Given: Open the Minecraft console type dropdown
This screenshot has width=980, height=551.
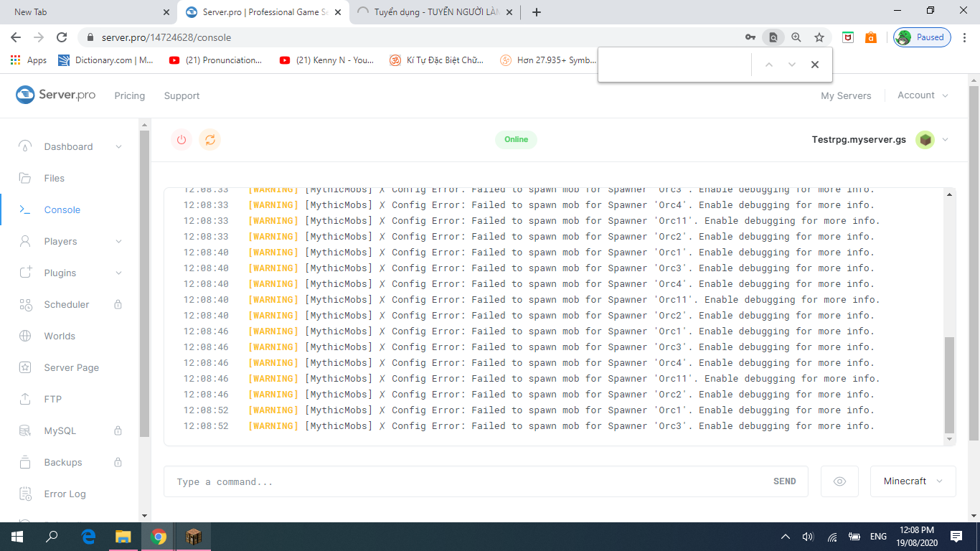Looking at the screenshot, I should (x=913, y=481).
